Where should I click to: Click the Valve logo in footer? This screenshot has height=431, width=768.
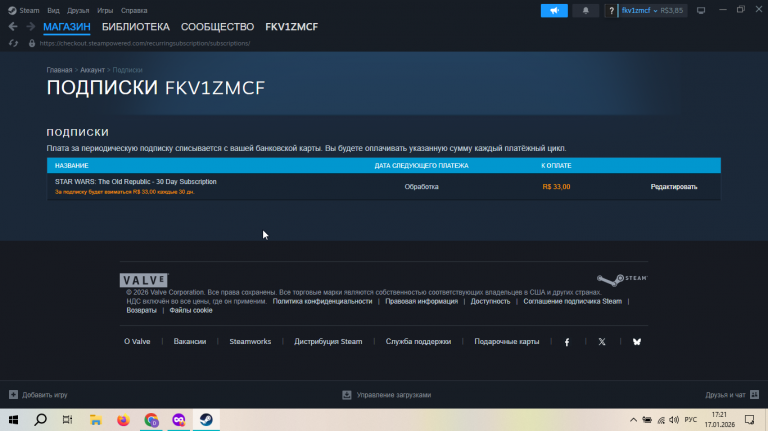(x=144, y=280)
